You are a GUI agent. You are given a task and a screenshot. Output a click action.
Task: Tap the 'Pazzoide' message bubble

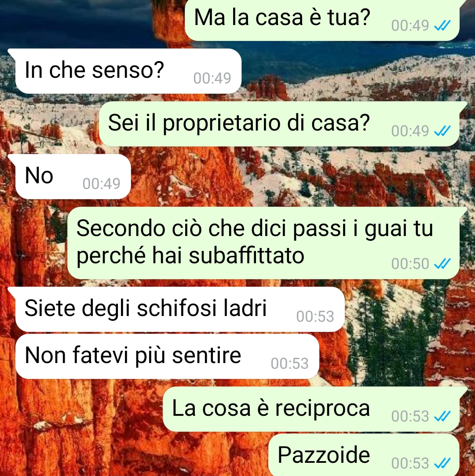point(364,455)
